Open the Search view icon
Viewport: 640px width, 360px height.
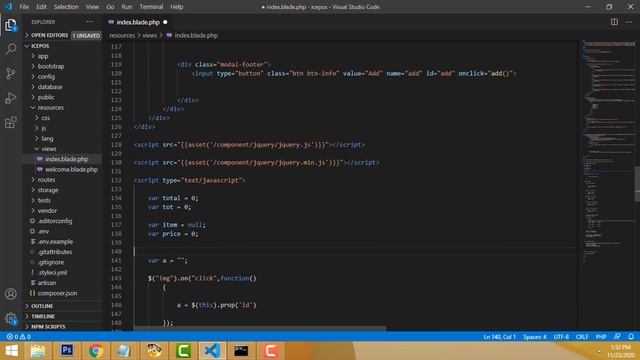click(x=11, y=49)
